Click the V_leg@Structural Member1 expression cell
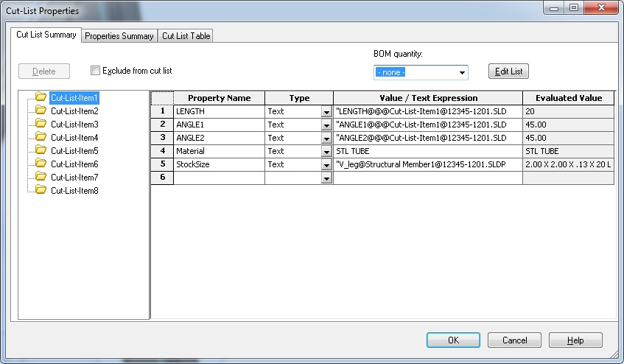Image resolution: width=624 pixels, height=364 pixels. [428, 164]
